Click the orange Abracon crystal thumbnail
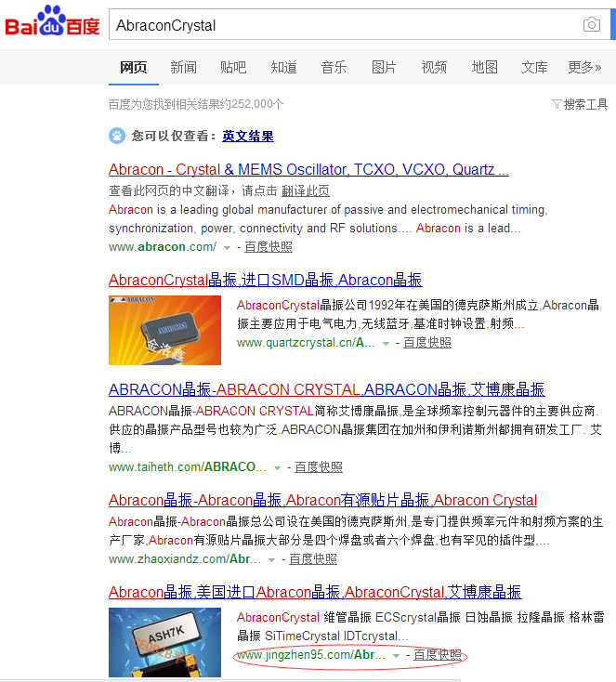Image resolution: width=616 pixels, height=682 pixels. [x=164, y=330]
